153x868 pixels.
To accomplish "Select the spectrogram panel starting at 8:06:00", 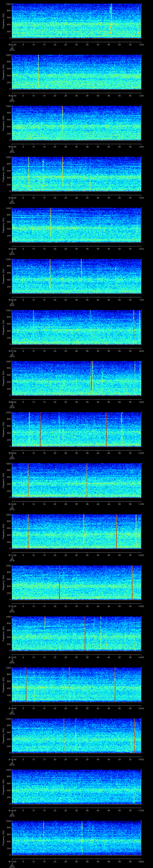I will coord(77,276).
